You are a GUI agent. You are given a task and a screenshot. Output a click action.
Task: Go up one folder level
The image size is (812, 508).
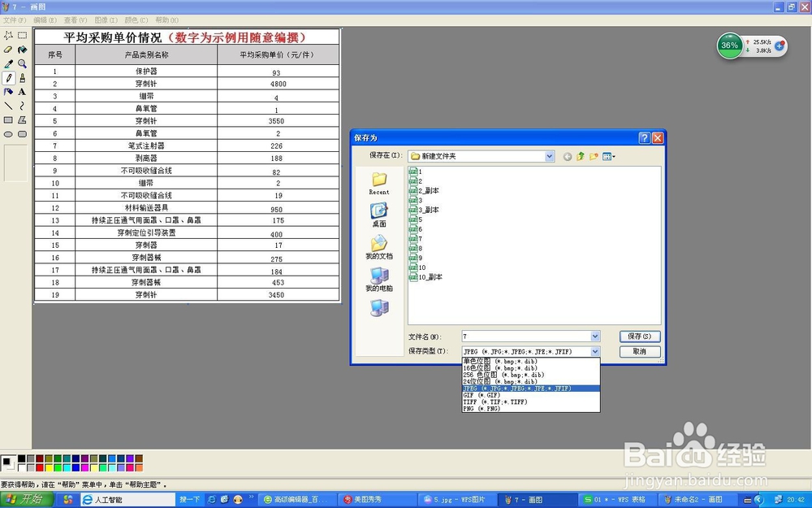[x=581, y=156]
